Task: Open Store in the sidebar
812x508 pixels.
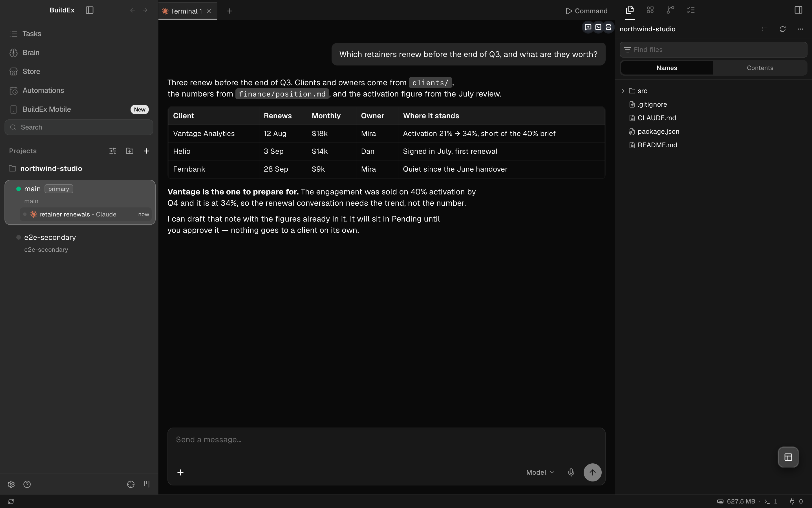Action: (79, 72)
